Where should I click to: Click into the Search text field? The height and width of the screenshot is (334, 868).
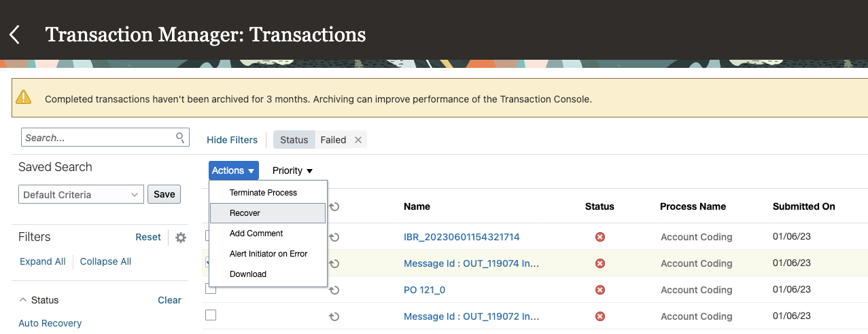(x=97, y=138)
